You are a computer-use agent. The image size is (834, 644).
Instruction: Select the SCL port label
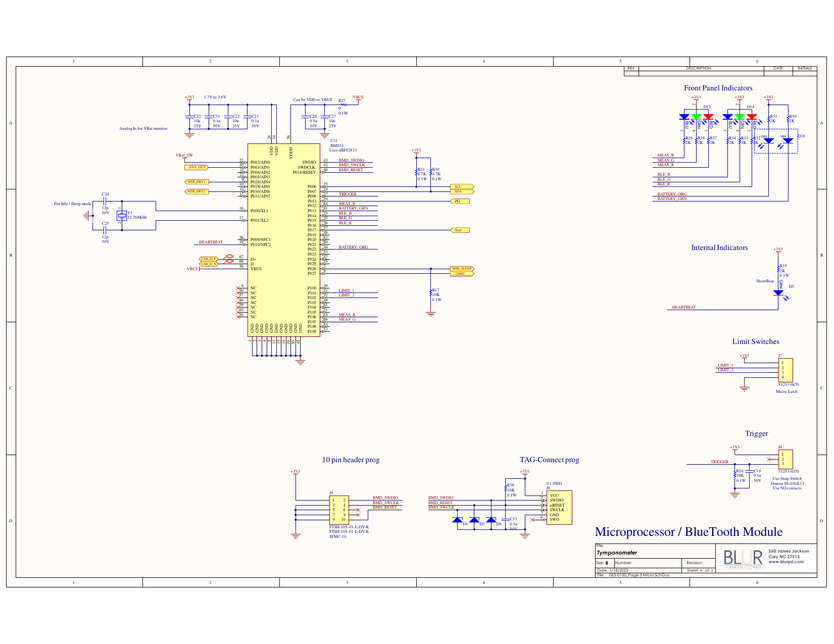coord(462,187)
